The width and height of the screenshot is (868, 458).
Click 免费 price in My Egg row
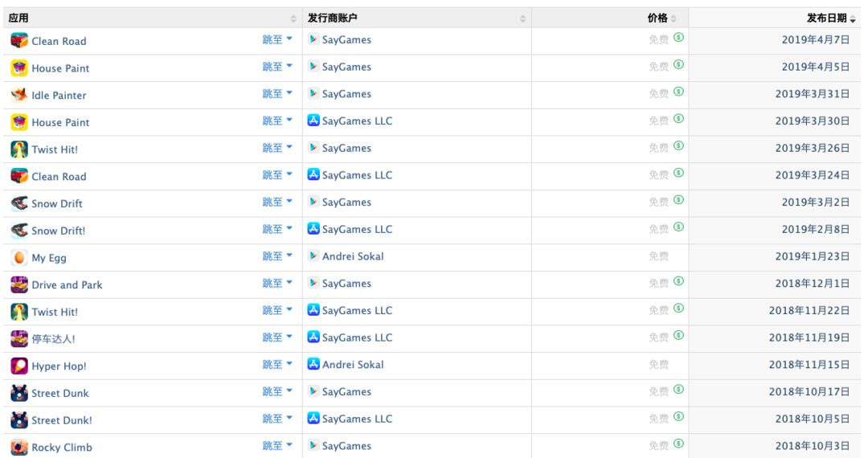click(x=659, y=256)
